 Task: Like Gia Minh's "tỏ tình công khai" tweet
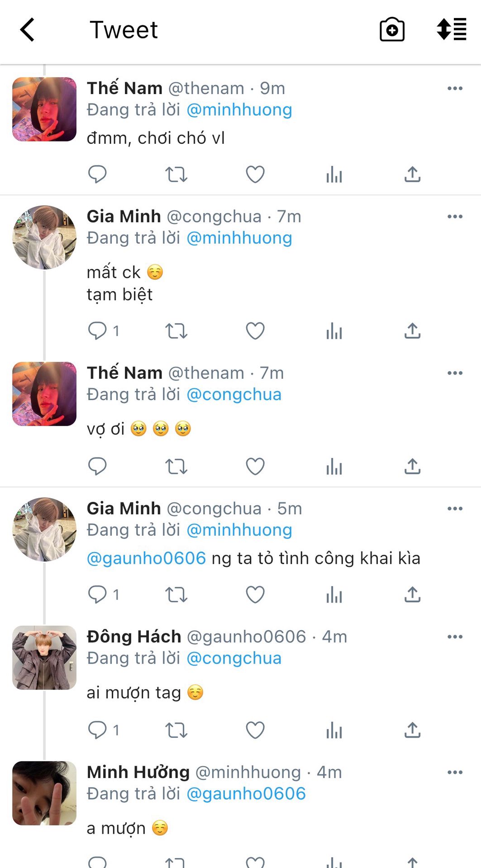coord(255,594)
